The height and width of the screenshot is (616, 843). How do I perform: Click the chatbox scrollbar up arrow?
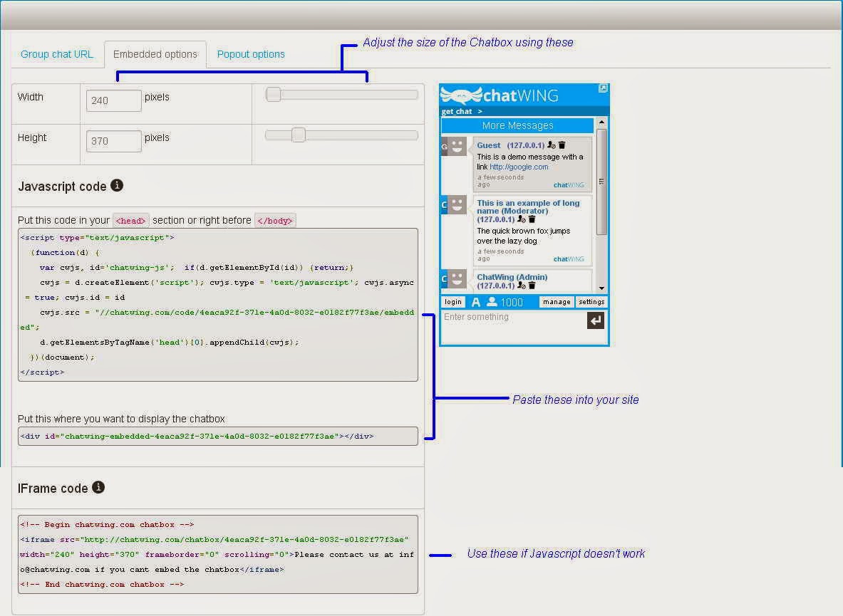pyautogui.click(x=601, y=122)
